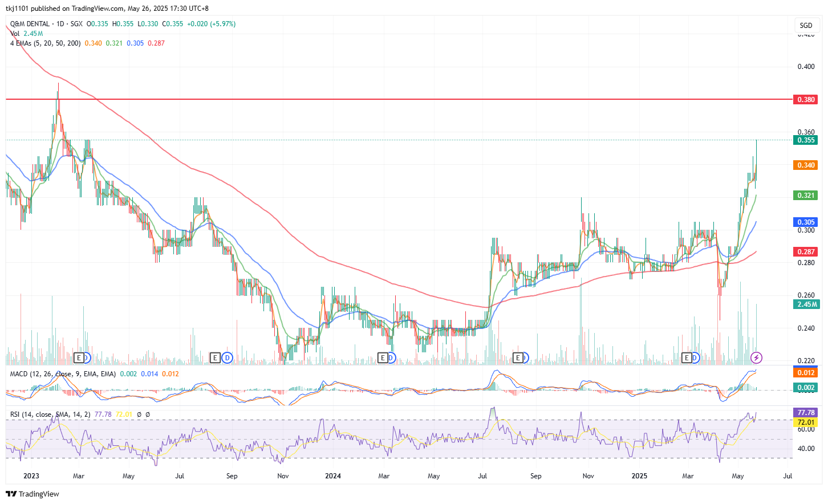Click the earnings E marker near August 2023
The height and width of the screenshot is (504, 828).
(215, 357)
